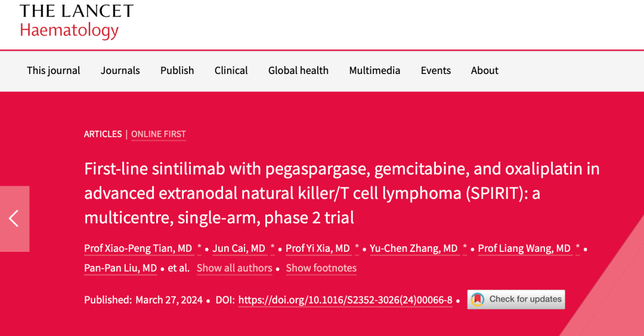Open the This journal menu

(x=53, y=70)
